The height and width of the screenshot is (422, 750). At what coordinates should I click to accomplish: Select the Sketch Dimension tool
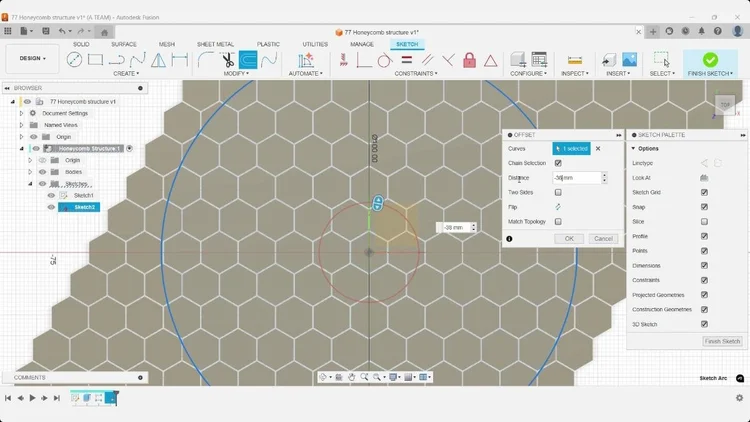179,60
